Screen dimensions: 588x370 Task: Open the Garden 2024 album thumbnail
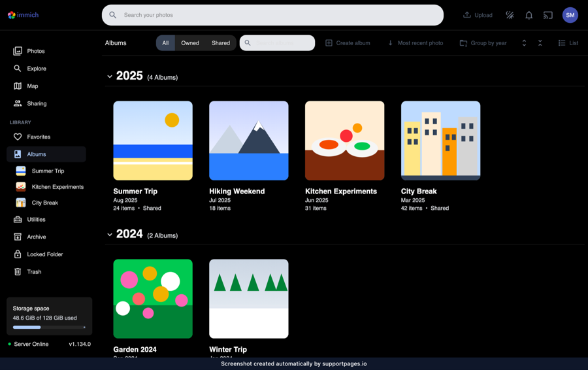click(x=153, y=299)
